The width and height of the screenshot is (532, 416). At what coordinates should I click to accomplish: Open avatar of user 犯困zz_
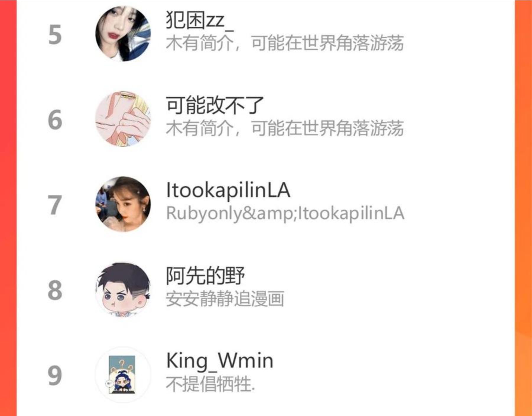pos(123,33)
